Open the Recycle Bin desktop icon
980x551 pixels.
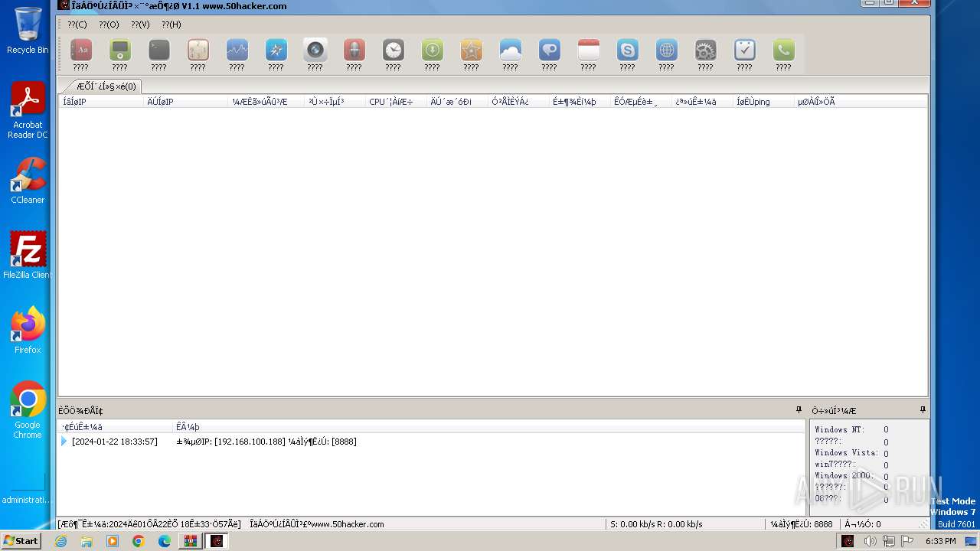point(28,31)
